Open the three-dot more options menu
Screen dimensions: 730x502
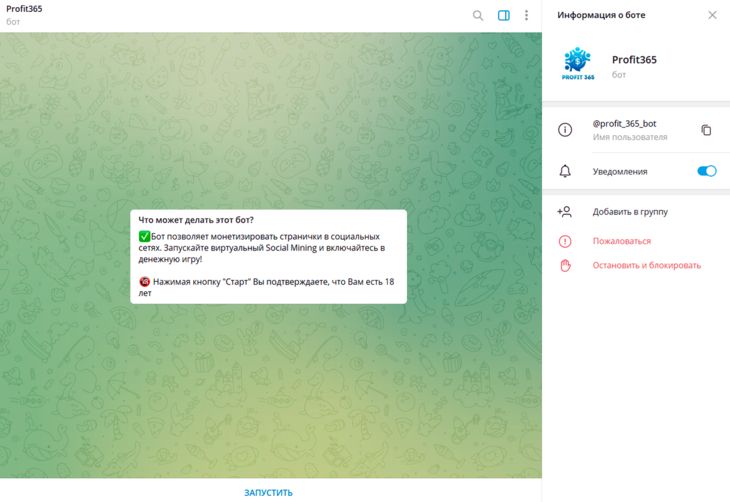(527, 16)
